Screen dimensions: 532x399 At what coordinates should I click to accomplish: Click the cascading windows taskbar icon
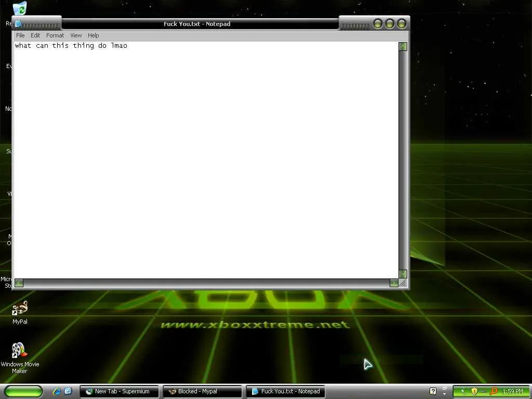pyautogui.click(x=445, y=389)
